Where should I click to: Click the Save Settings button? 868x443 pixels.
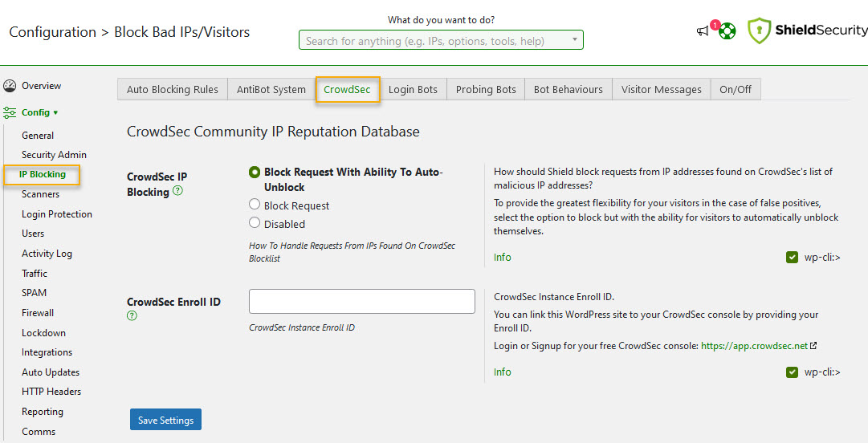point(165,420)
